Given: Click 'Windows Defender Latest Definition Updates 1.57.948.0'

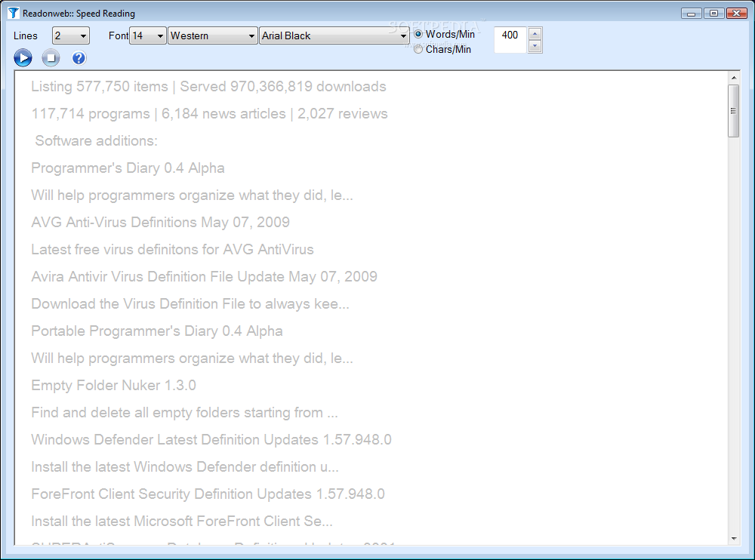Looking at the screenshot, I should click(x=211, y=439).
